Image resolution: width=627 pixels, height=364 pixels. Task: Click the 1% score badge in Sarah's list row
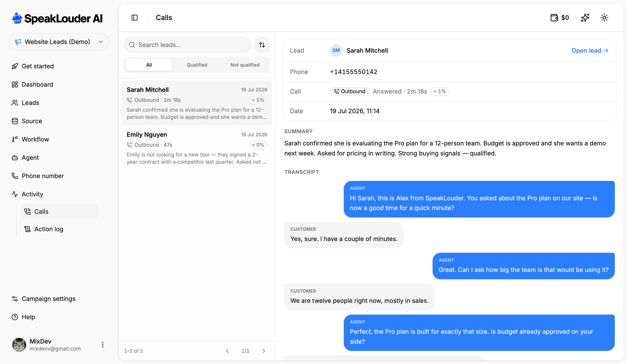coord(258,100)
